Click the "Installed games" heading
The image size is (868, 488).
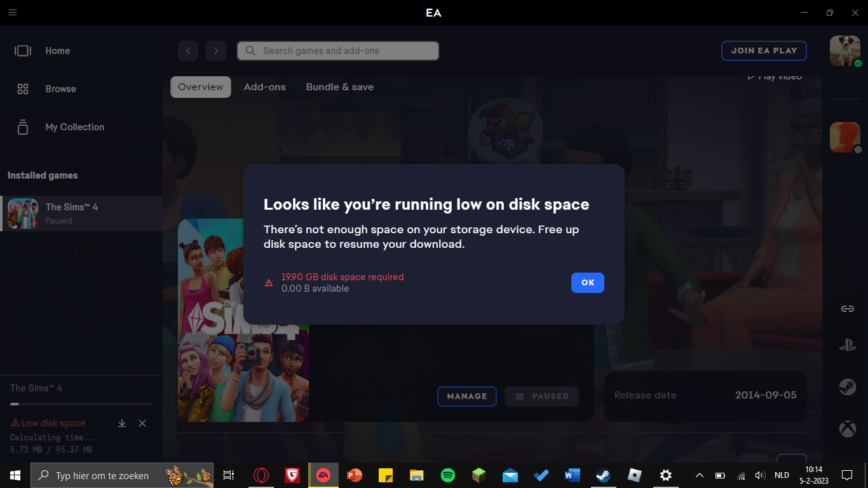[43, 175]
